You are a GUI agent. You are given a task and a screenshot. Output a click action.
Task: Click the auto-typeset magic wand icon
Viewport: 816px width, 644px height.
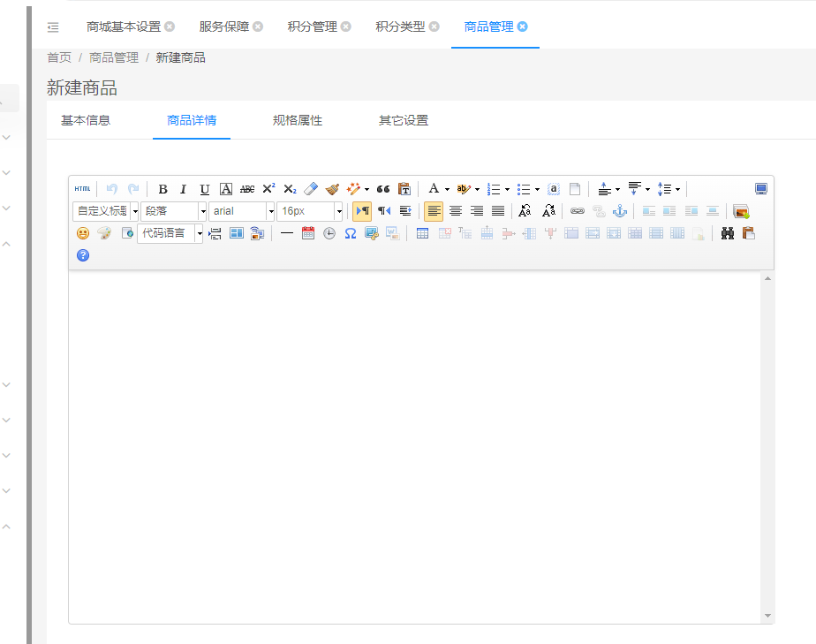353,189
